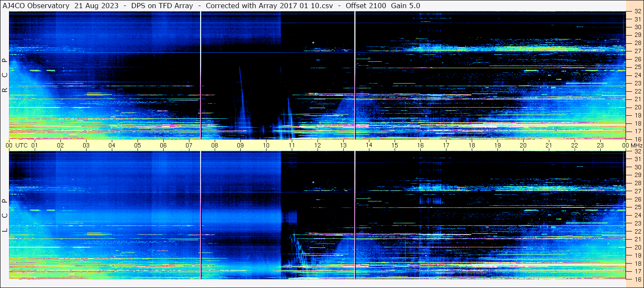This screenshot has width=644, height=288.
Task: Click the 09 hour mark on the UTC time axis
Action: tap(240, 145)
